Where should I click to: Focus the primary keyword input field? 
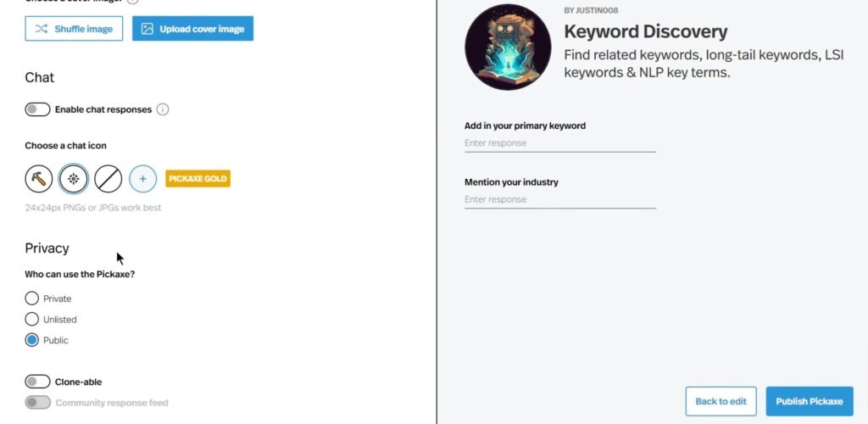pyautogui.click(x=560, y=143)
